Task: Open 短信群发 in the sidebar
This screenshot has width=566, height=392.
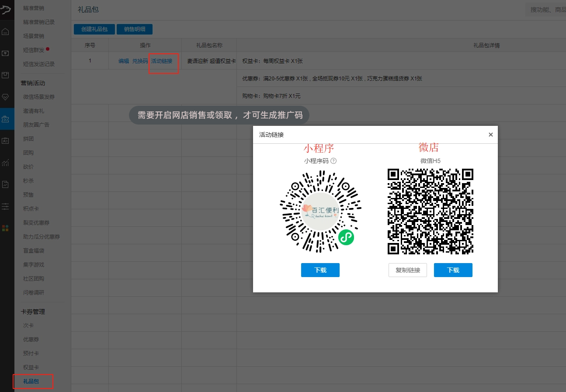Action: [34, 50]
